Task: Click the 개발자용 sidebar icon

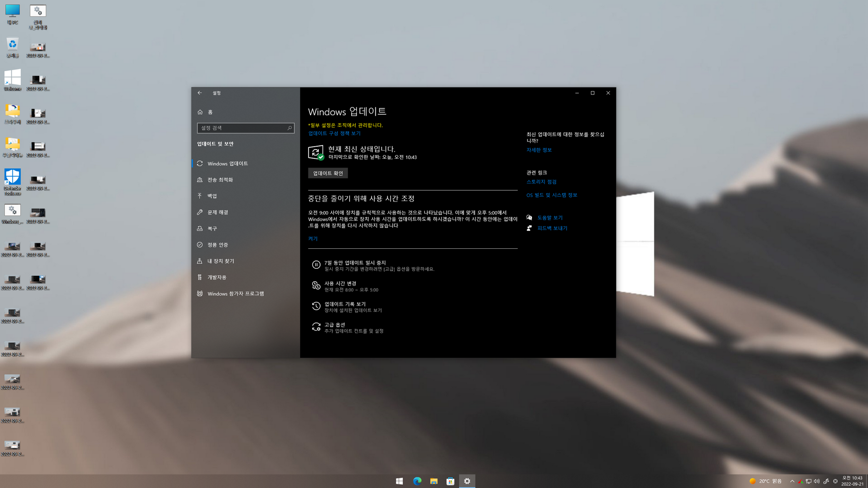Action: click(200, 277)
